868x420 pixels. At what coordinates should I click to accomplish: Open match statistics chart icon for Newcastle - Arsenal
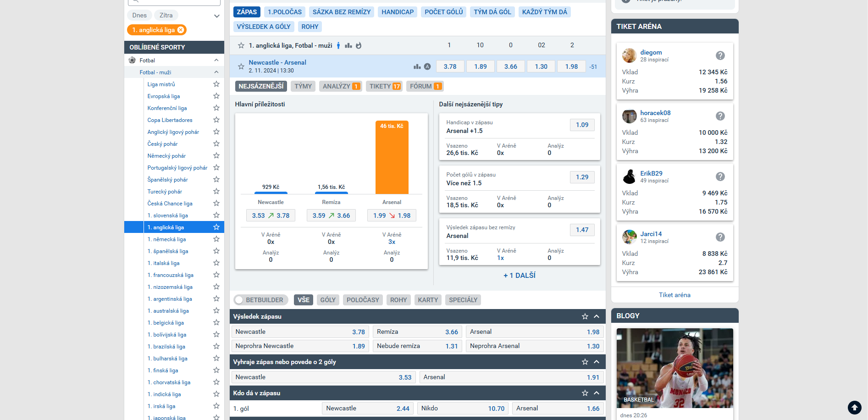(417, 66)
